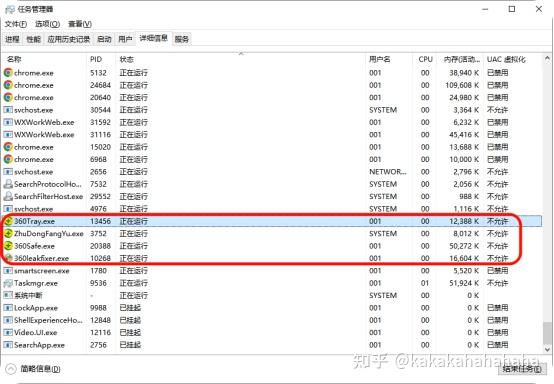Click the 已禁用 value in smartscreen.exe row
Screen dimensions: 554x384
tap(497, 271)
